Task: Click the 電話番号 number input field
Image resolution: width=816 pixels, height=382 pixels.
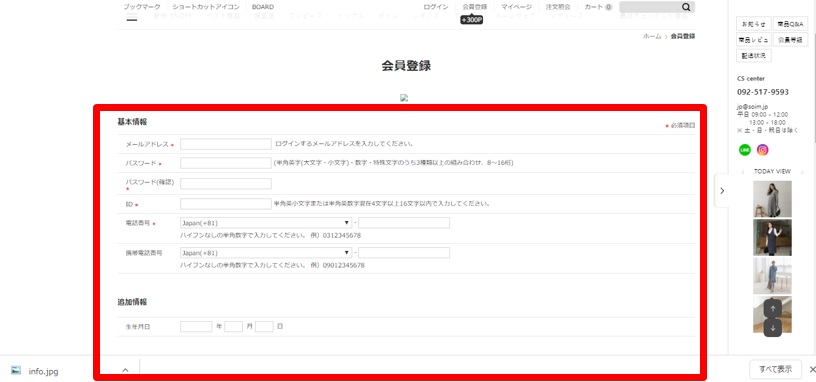Action: (404, 223)
